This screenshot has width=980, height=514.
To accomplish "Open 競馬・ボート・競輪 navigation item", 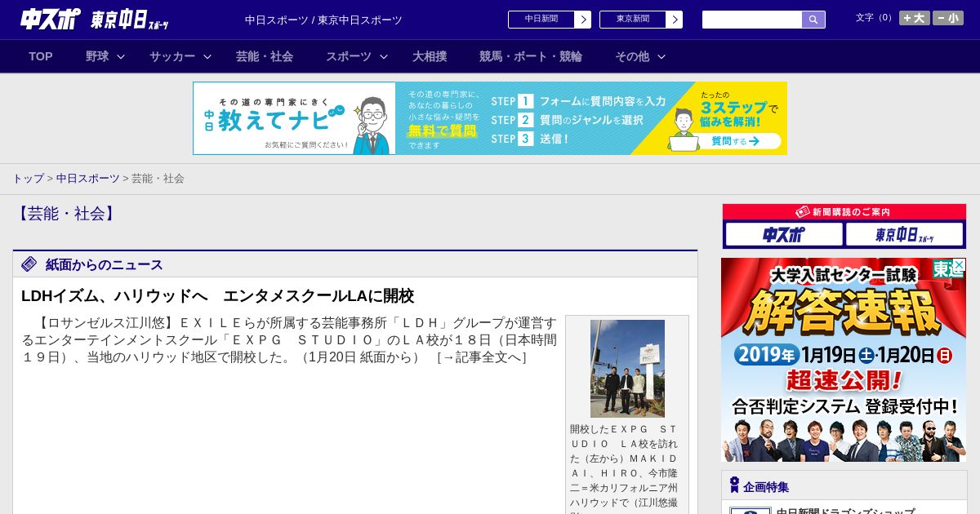I will pos(531,56).
